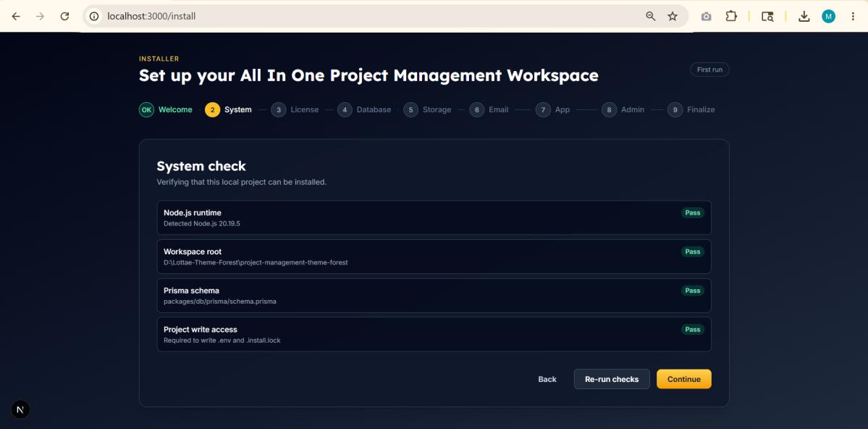Click the camera screenshot extension icon
The height and width of the screenshot is (429, 868).
[706, 16]
